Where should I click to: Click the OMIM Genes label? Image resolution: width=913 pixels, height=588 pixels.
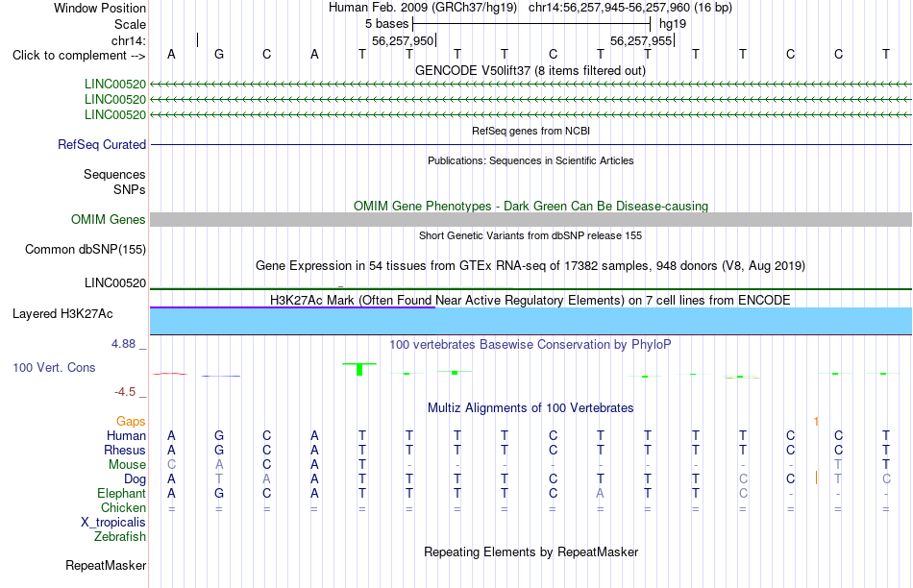tap(109, 219)
